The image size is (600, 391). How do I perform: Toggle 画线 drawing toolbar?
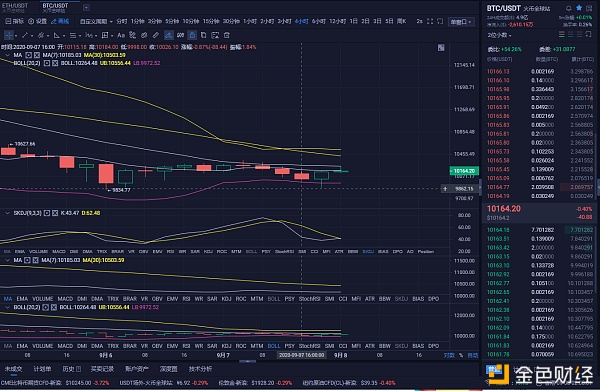coord(60,21)
